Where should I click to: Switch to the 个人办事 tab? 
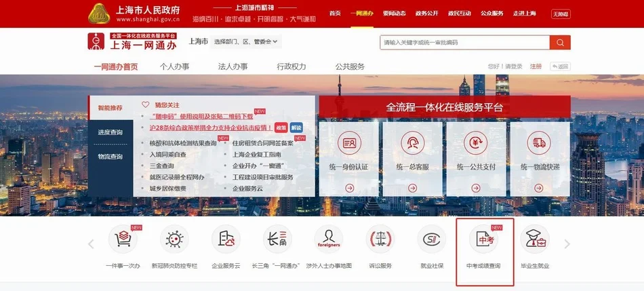[174, 66]
